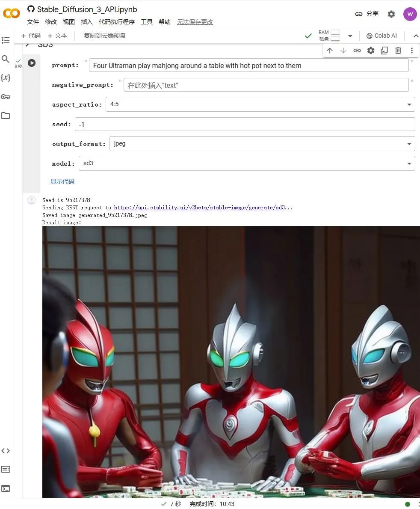Open the 视图 menu
This screenshot has height=509, width=420.
point(69,22)
